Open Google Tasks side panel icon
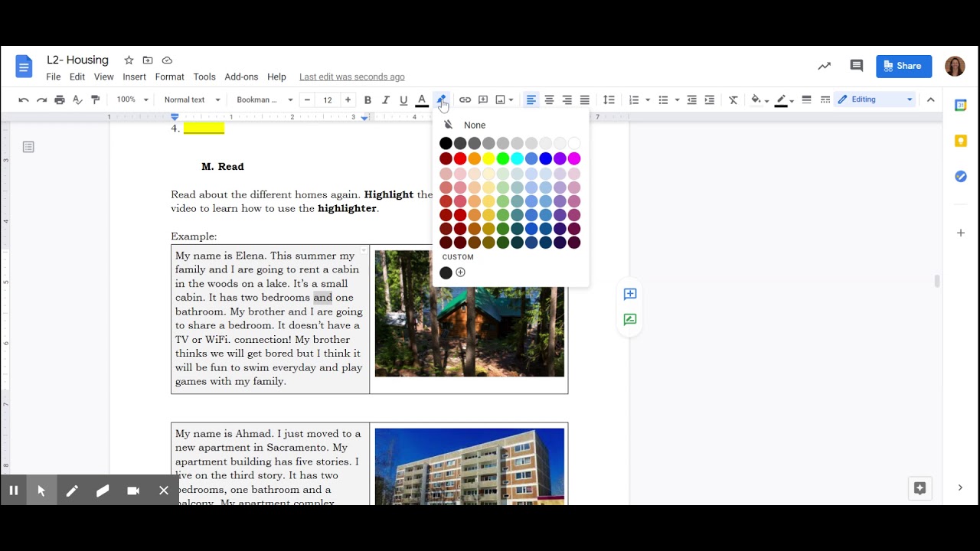980x551 pixels. tap(961, 176)
